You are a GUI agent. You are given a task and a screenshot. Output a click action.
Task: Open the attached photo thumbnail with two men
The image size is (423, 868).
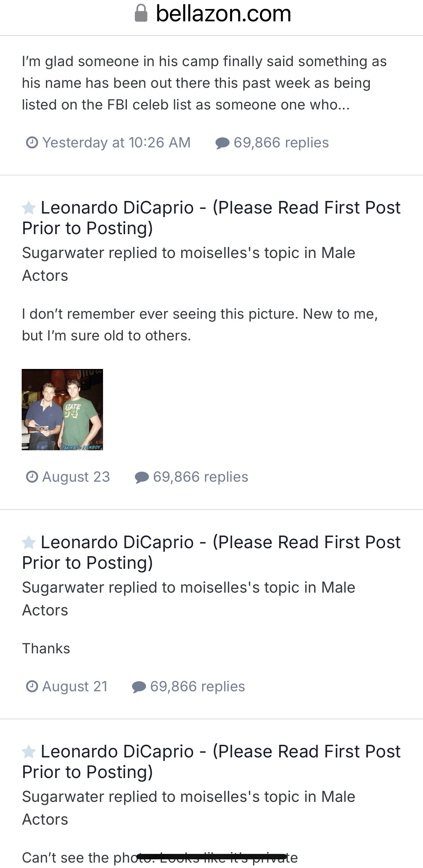62,409
